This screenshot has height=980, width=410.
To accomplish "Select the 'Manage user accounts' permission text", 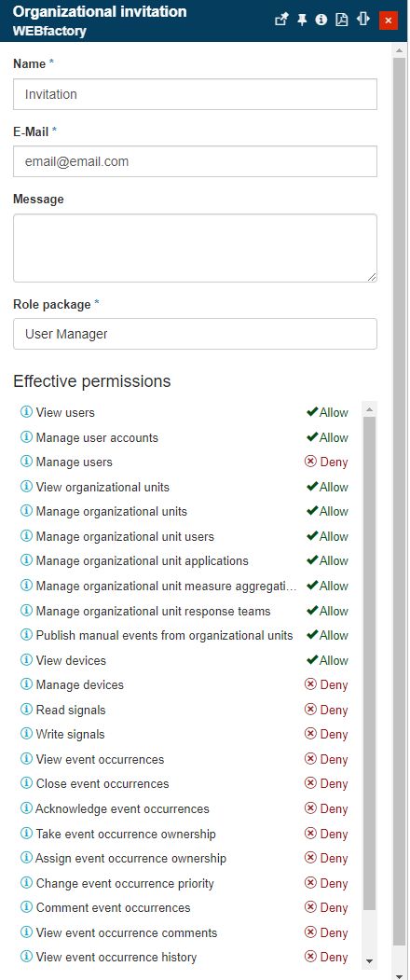I will point(97,437).
